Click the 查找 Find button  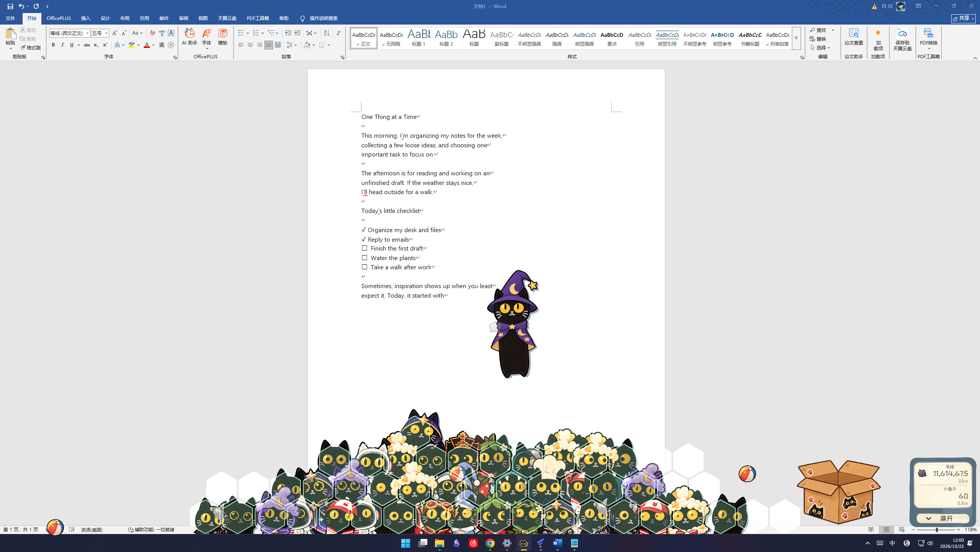pyautogui.click(x=819, y=30)
